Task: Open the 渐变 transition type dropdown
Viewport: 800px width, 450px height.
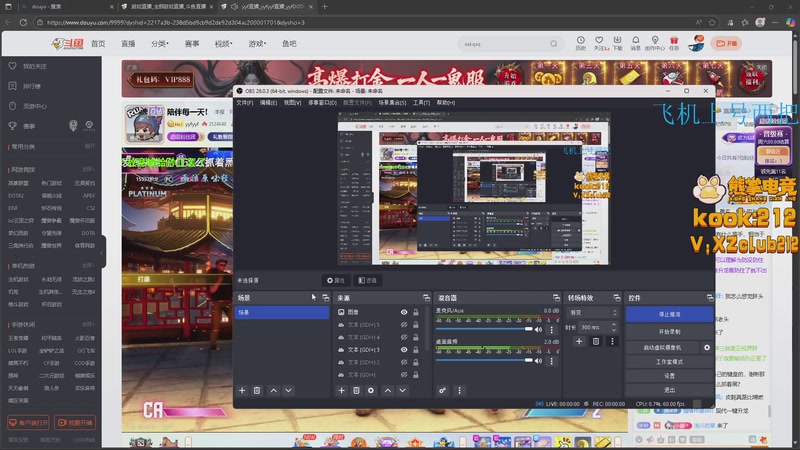Action: point(592,312)
